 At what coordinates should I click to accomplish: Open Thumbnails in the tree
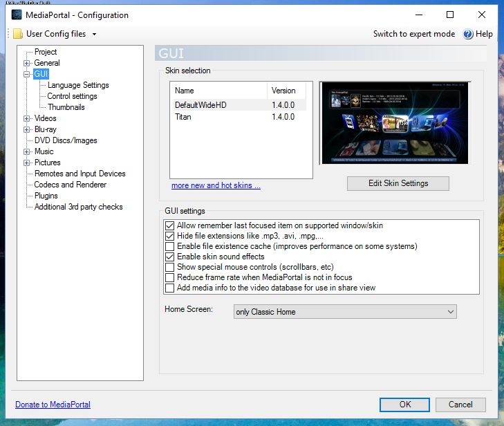(66, 107)
